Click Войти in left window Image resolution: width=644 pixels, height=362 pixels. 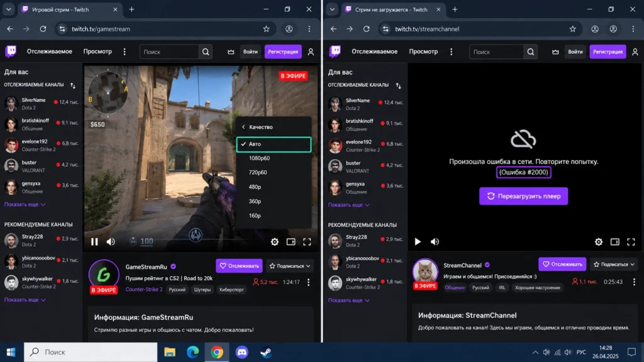pyautogui.click(x=250, y=52)
